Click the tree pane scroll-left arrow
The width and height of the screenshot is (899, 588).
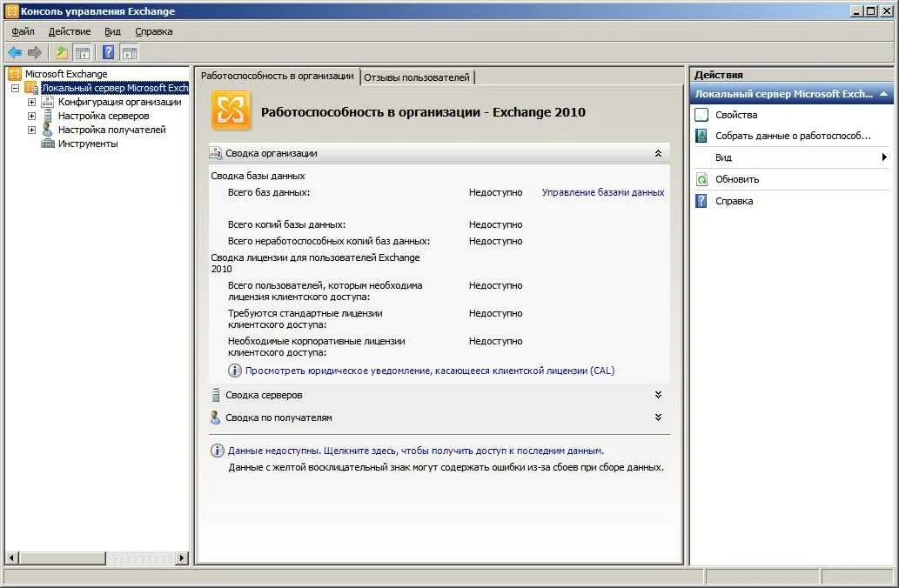(x=12, y=558)
